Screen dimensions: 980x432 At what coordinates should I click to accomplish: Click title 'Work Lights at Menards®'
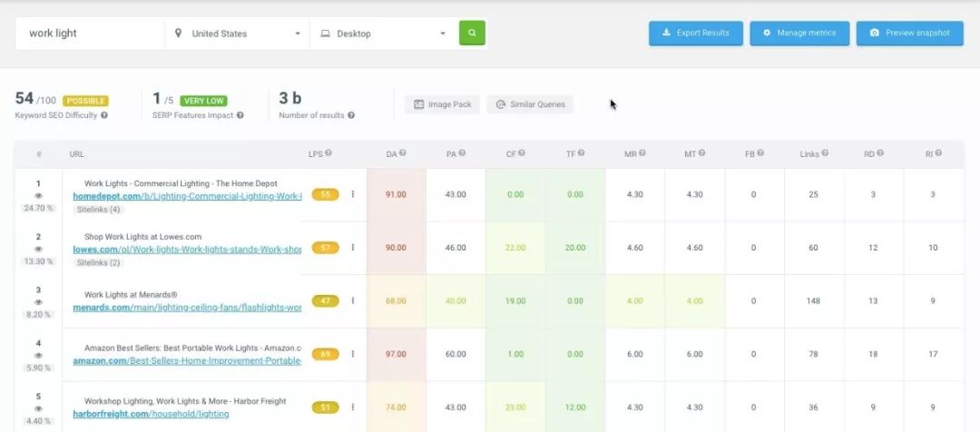132,294
